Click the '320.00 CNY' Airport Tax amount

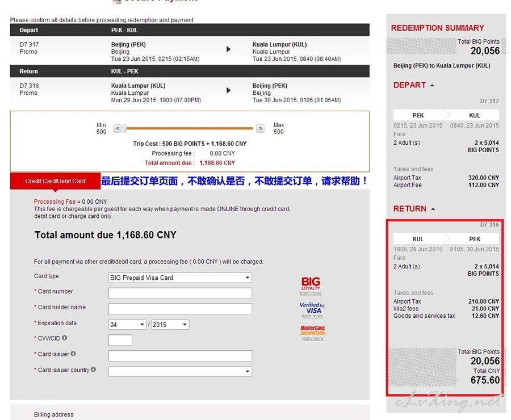[484, 178]
